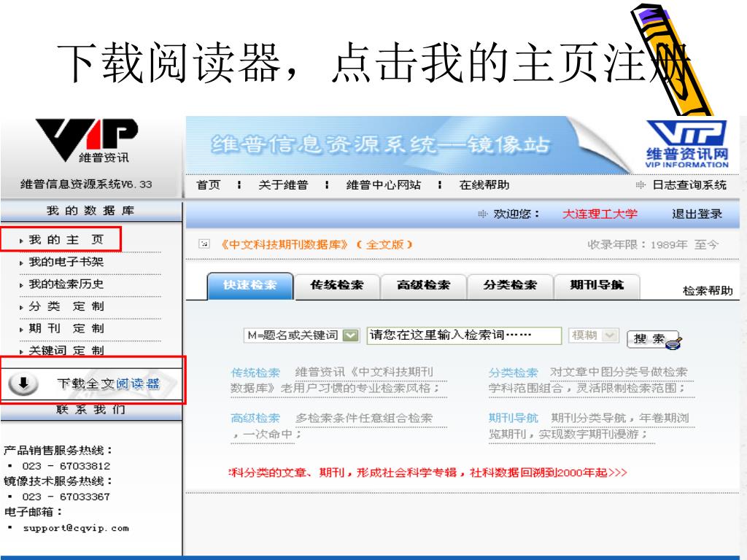Click the 维普资讯网 VIP INFORMATION logo

click(686, 144)
